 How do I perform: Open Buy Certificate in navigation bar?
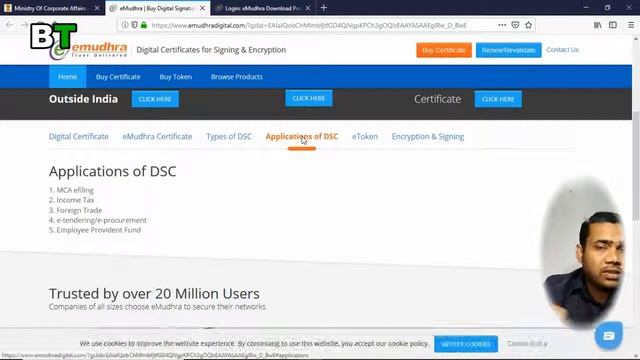[118, 77]
